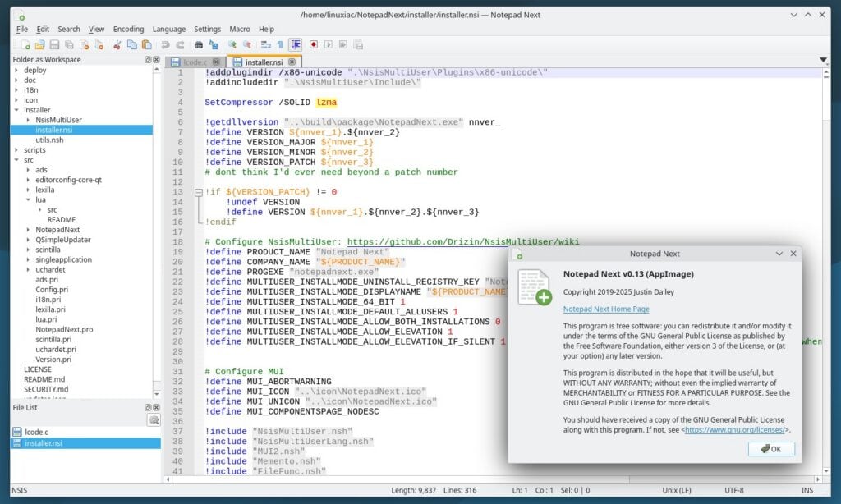Play the recorded macro icon
Image resolution: width=841 pixels, height=504 pixels.
pyautogui.click(x=329, y=44)
